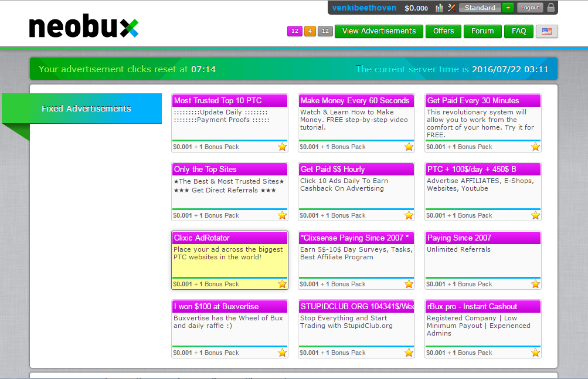Click star on I won $100 at Buxvertise ad
The height and width of the screenshot is (379, 588).
[283, 353]
